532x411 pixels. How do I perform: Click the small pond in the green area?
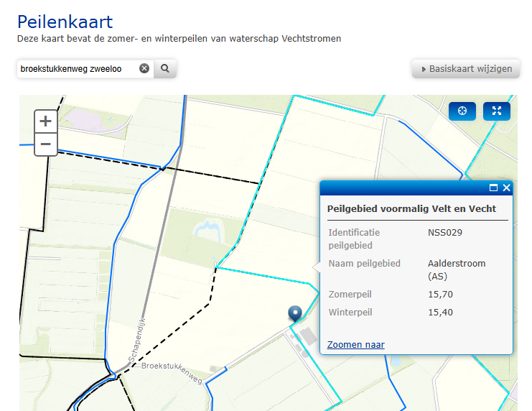tap(209, 231)
